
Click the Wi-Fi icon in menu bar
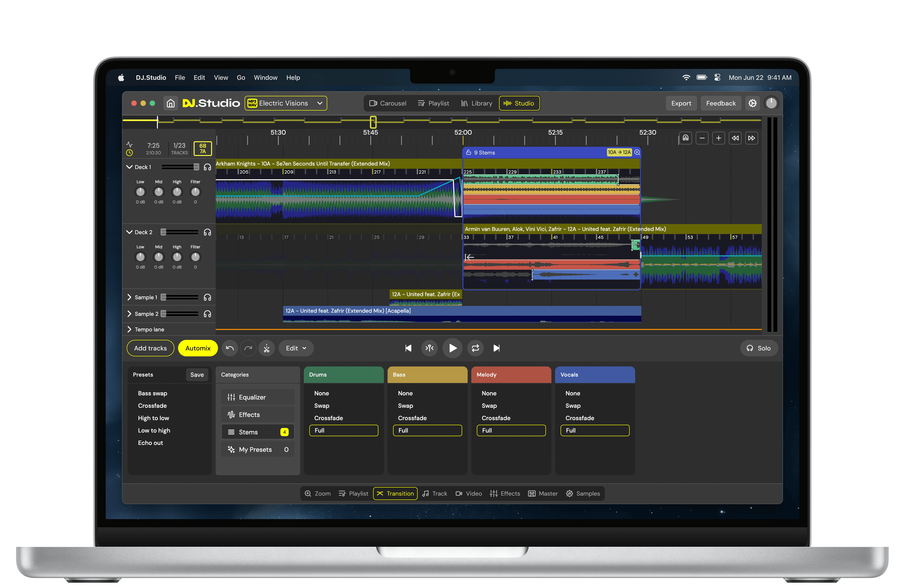(686, 78)
